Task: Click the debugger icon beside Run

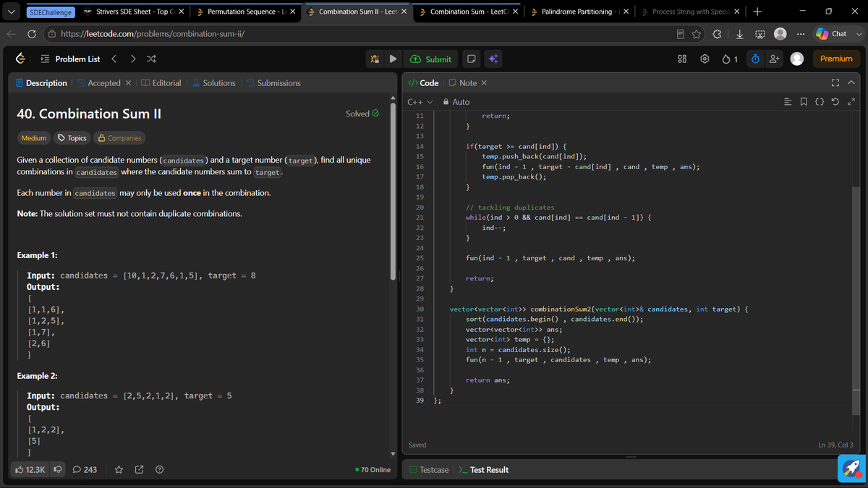Action: [375, 59]
